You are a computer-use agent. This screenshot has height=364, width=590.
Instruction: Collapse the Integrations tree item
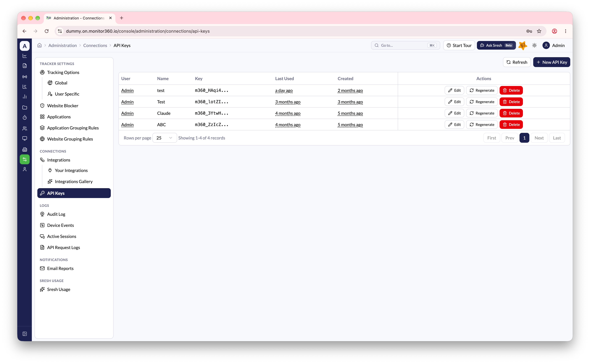click(59, 160)
